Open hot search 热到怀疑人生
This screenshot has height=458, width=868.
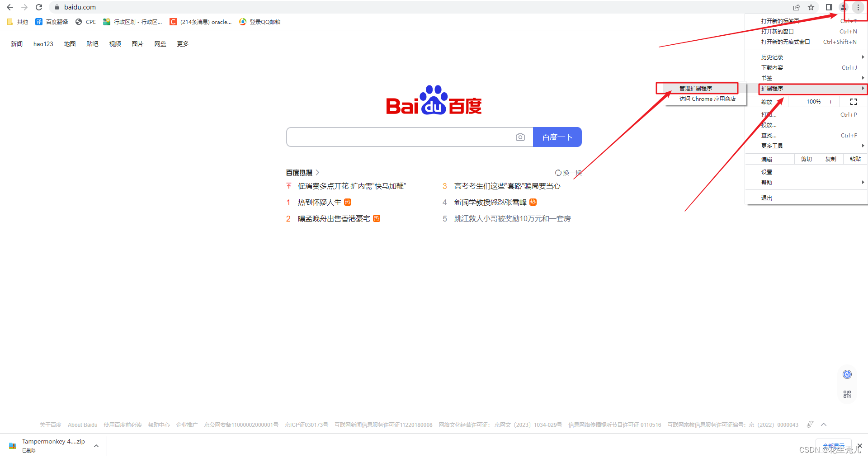click(320, 203)
